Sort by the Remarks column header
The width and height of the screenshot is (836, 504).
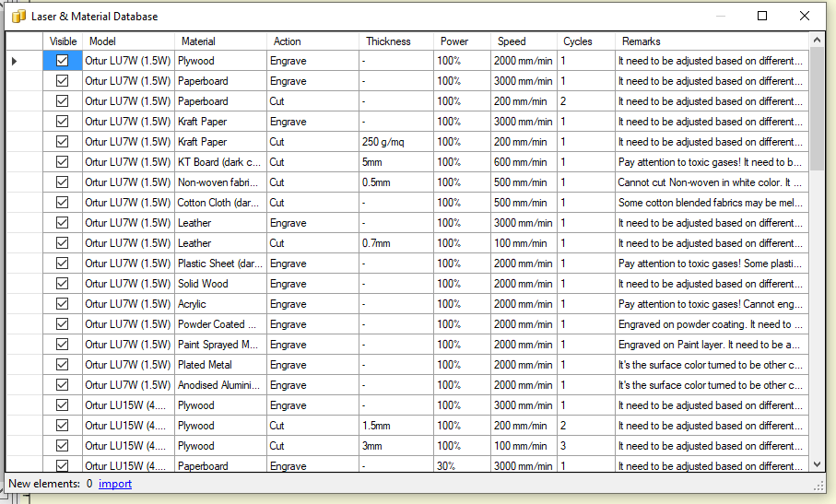712,41
